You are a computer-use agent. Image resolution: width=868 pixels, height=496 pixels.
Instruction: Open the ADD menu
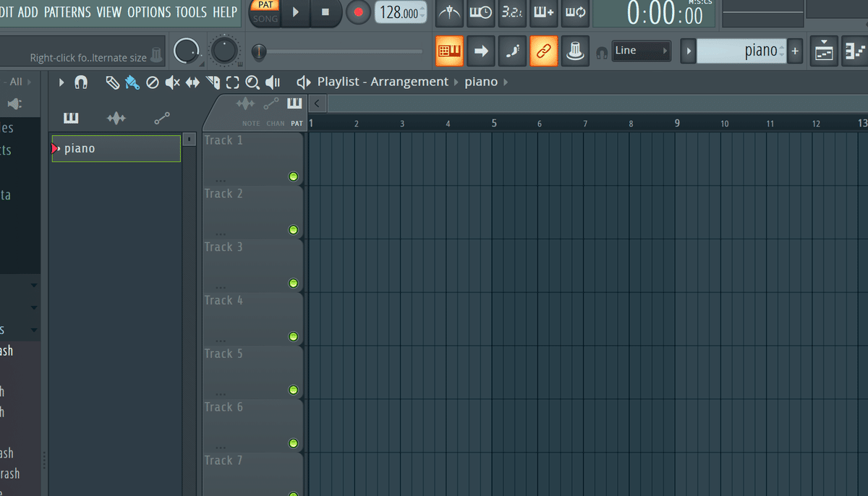(28, 12)
